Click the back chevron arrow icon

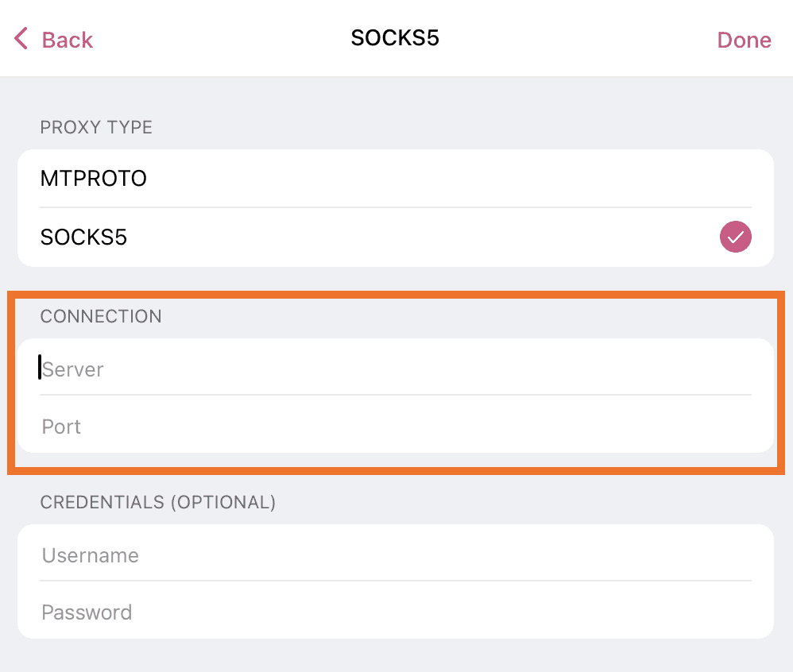pyautogui.click(x=21, y=38)
